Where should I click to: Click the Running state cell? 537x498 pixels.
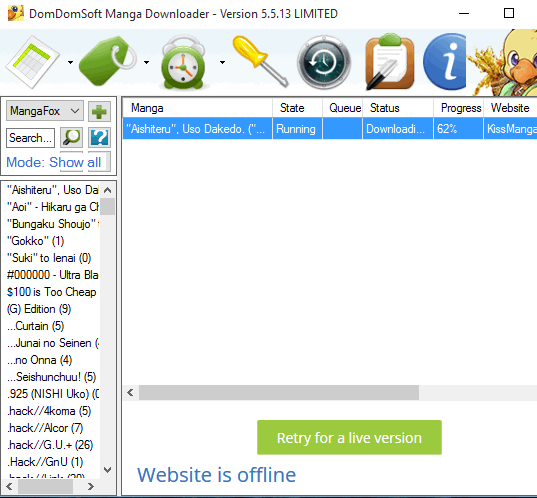297,129
